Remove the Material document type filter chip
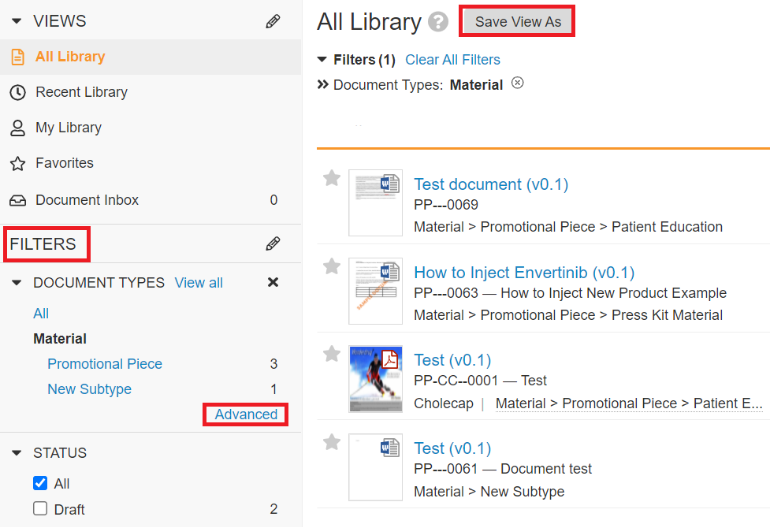Image resolution: width=783 pixels, height=527 pixels. 517,83
